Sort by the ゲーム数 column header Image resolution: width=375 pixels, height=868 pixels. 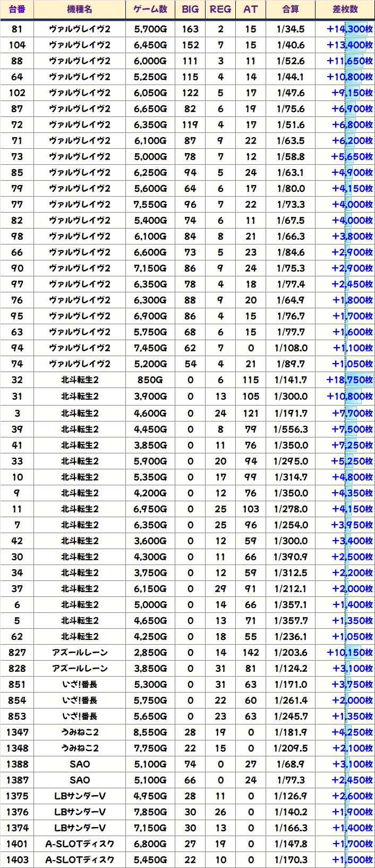[150, 10]
